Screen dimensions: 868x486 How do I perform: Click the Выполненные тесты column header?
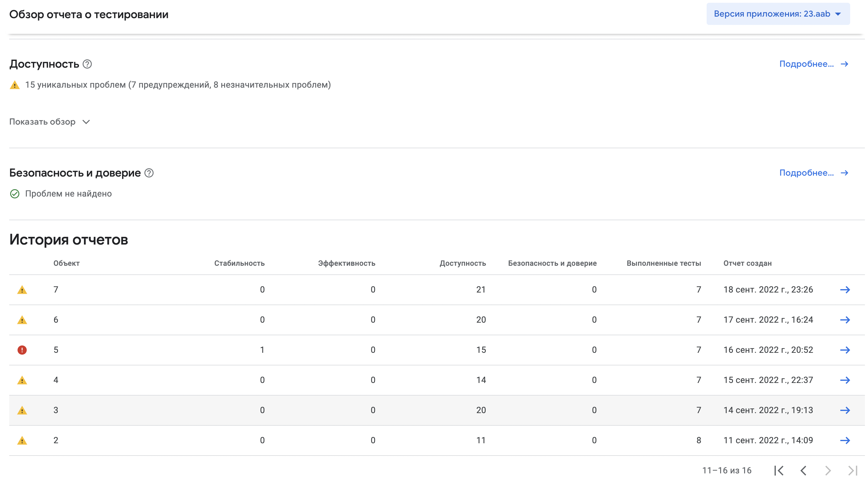pos(664,263)
